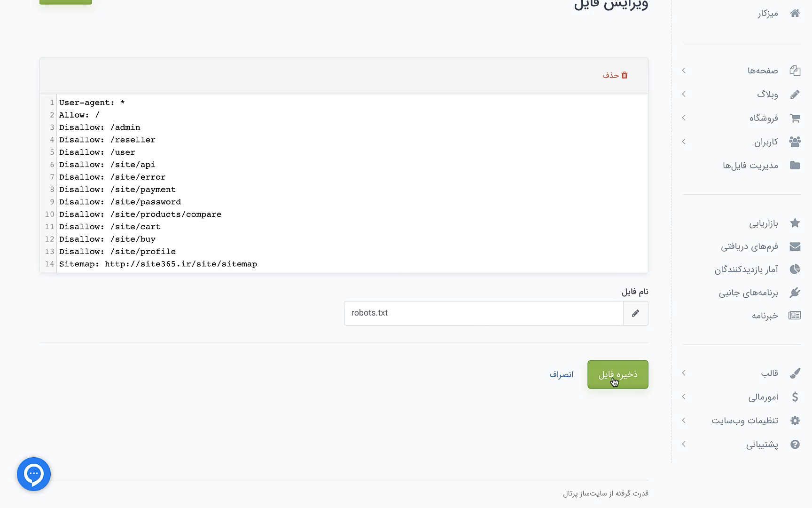Viewport: 812px width, 508px height.
Task: Click the home icon beside میزکار
Action: pos(795,13)
